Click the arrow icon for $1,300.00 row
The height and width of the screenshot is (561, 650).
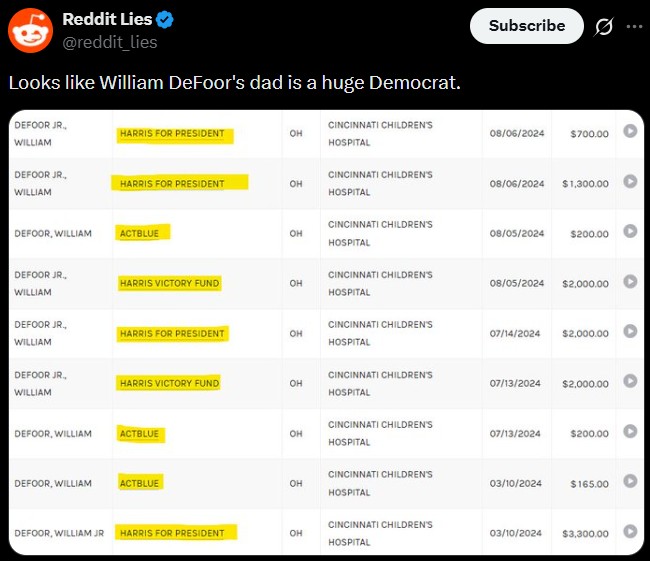[630, 181]
